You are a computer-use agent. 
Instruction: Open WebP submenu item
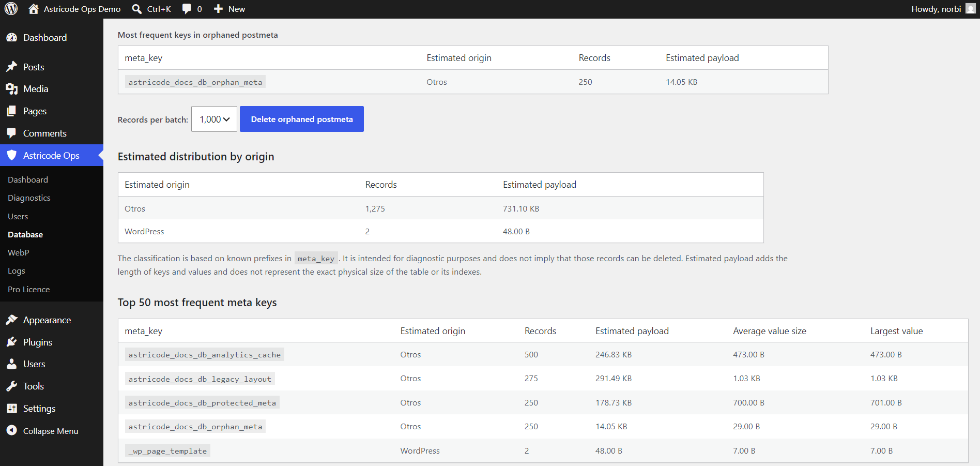[x=19, y=252]
